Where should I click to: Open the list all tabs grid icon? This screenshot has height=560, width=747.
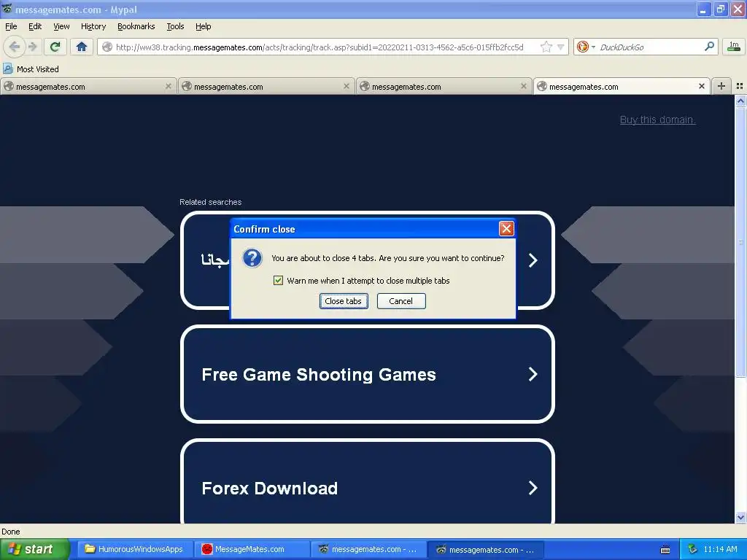[740, 86]
